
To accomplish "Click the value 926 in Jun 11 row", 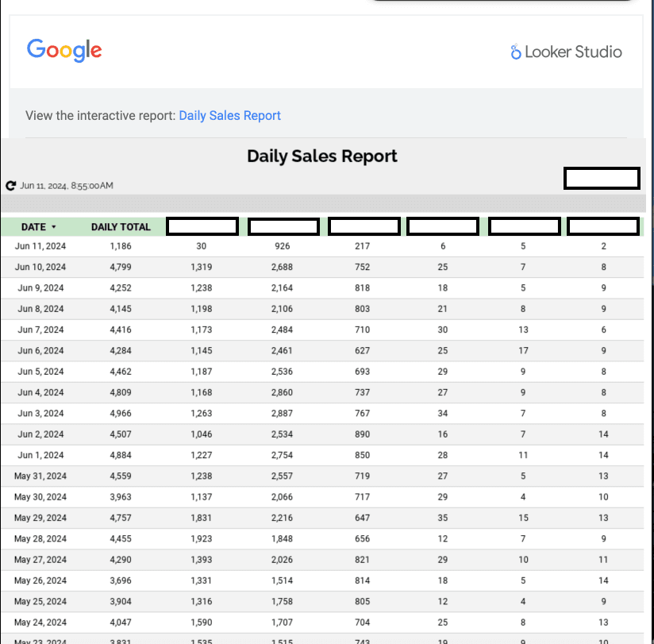I will point(282,246).
